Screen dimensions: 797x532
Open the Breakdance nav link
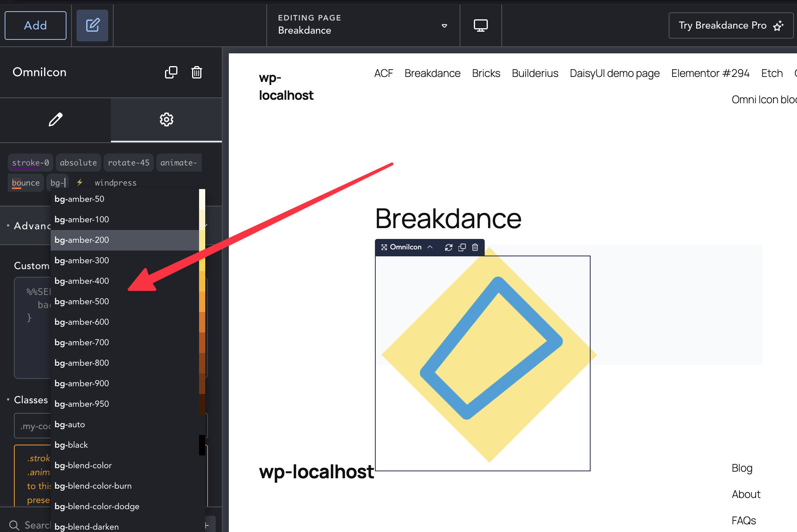[433, 73]
